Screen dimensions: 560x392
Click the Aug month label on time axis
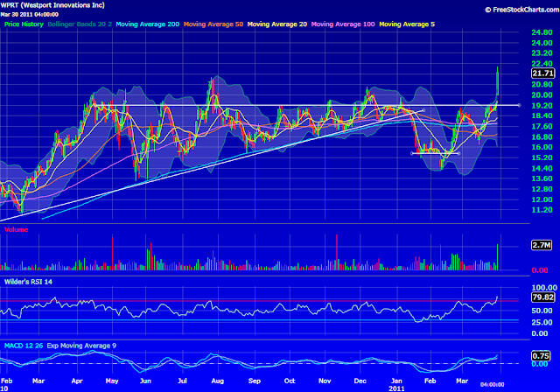pyautogui.click(x=218, y=381)
